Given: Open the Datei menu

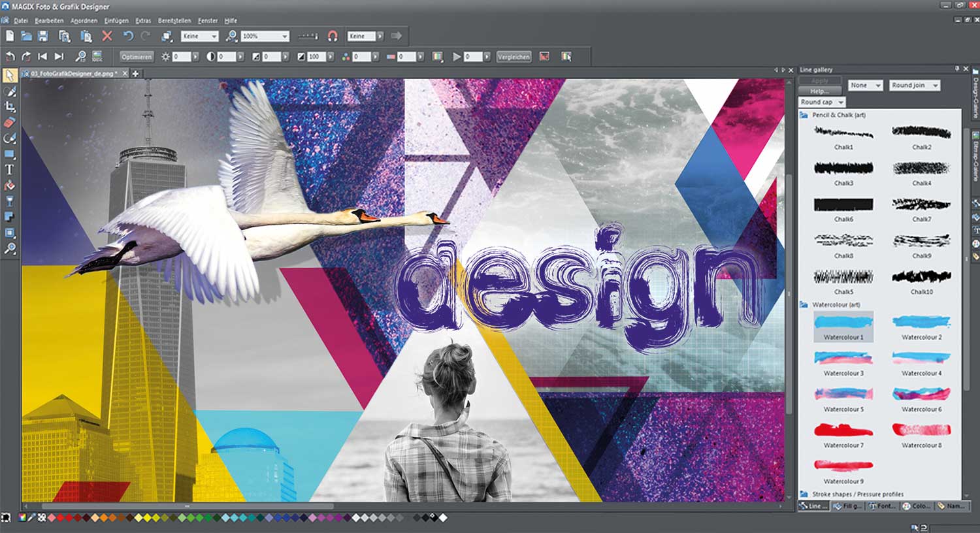Looking at the screenshot, I should tap(21, 20).
